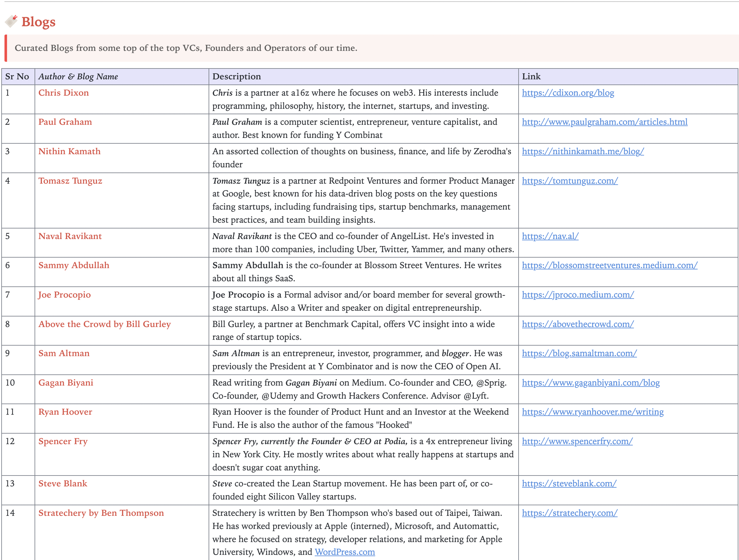Click Chris Dixon's a16z description text

coord(355,99)
